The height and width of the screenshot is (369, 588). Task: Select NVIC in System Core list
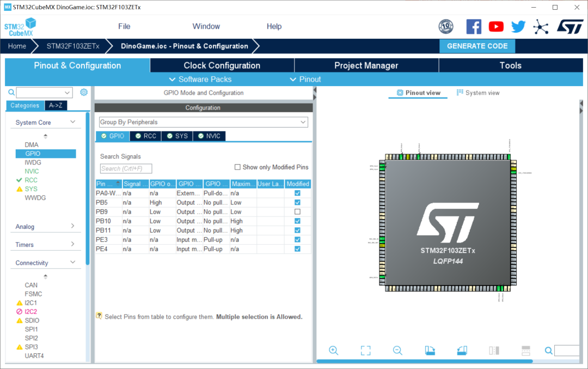click(32, 171)
